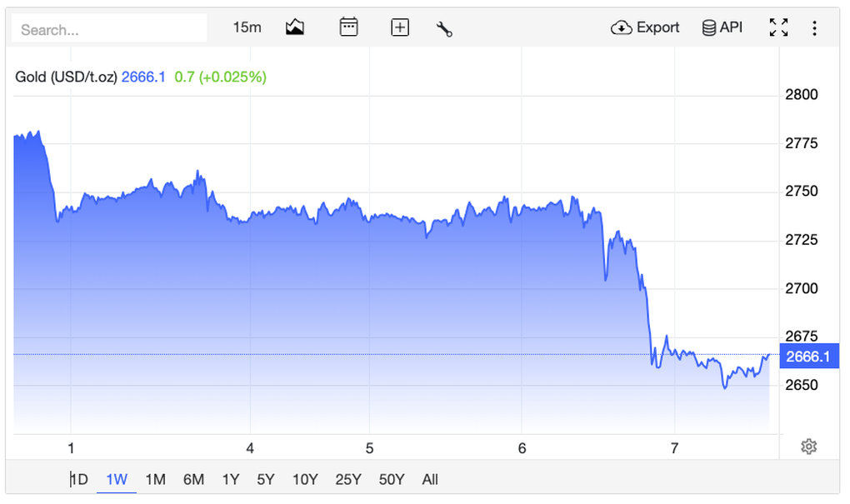Open the calendar date range picker
The height and width of the screenshot is (504, 850).
[348, 27]
